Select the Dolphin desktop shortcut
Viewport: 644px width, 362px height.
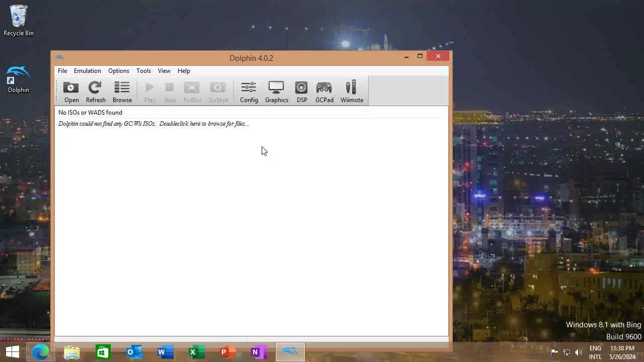click(x=19, y=79)
